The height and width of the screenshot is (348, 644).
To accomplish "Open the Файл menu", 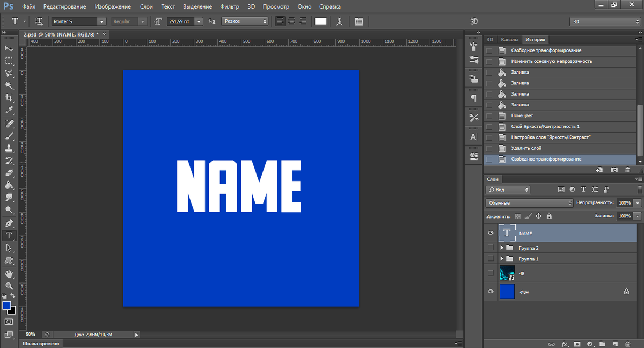I will 30,6.
